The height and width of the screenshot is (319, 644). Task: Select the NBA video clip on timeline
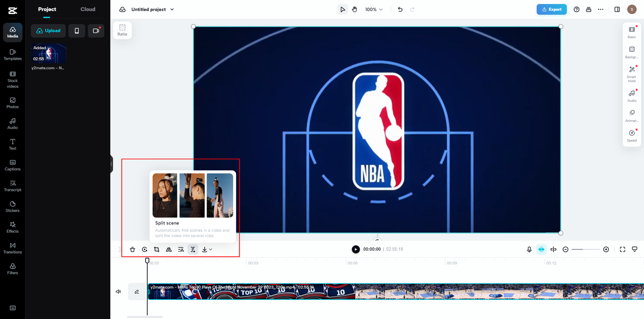(x=395, y=291)
